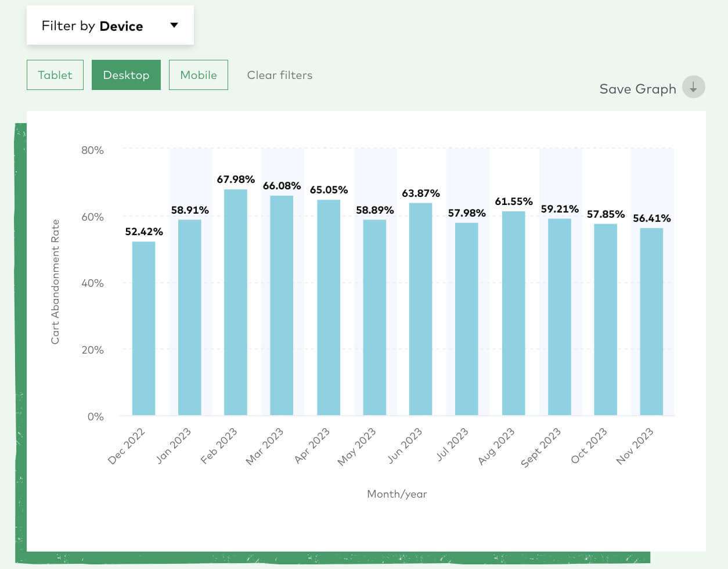728x569 pixels.
Task: Toggle the Tablet device filter
Action: pyautogui.click(x=55, y=75)
